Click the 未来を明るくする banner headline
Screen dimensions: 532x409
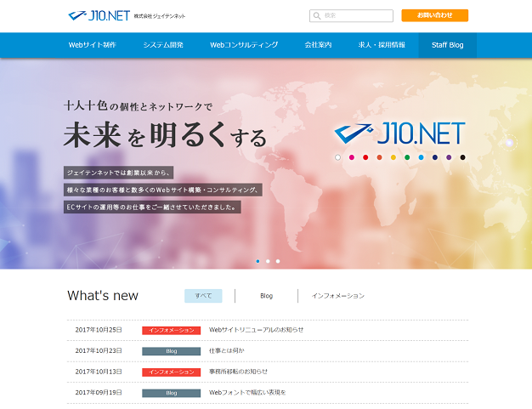[x=165, y=134]
